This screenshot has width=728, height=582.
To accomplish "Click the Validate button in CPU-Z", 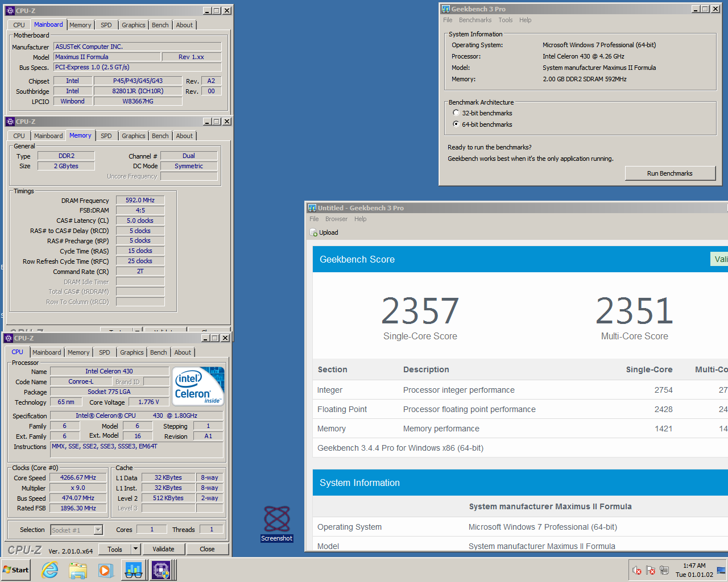I will [x=163, y=549].
